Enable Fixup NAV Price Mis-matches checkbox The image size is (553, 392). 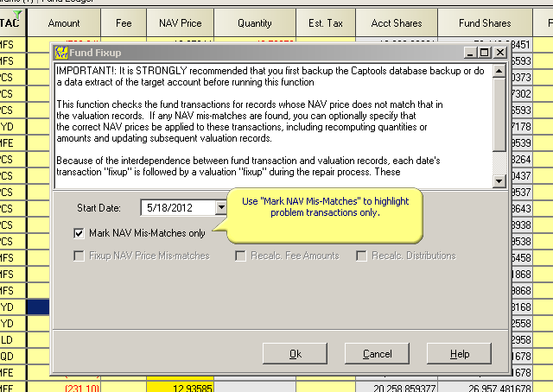(79, 256)
